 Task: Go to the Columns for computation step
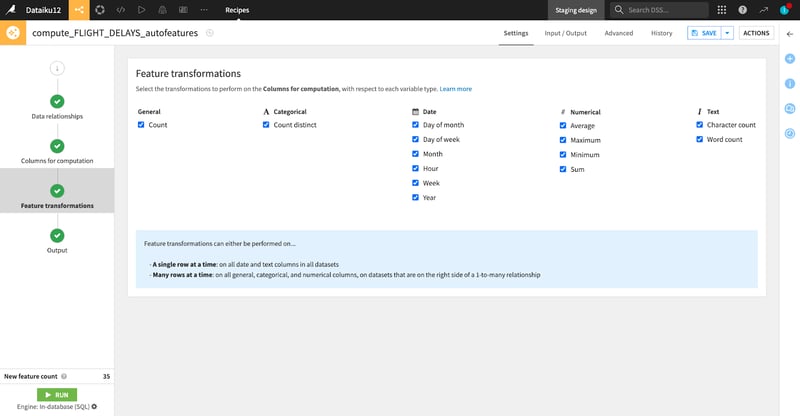[x=57, y=152]
